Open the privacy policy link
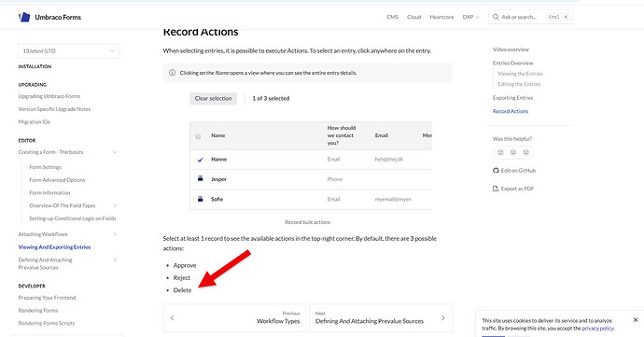The width and height of the screenshot is (644, 337). [597, 328]
